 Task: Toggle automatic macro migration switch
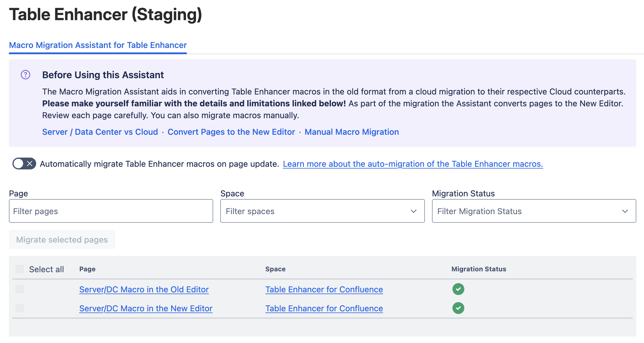(24, 164)
